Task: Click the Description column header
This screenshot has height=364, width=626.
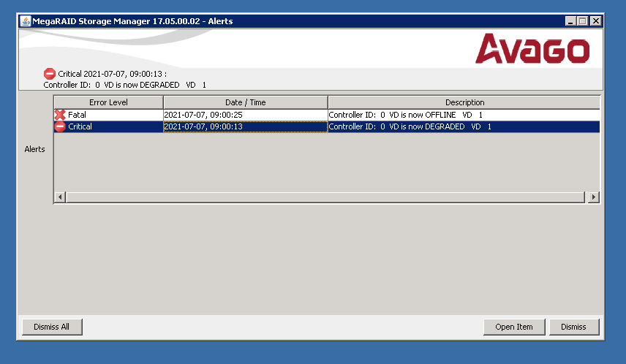Action: pos(464,102)
